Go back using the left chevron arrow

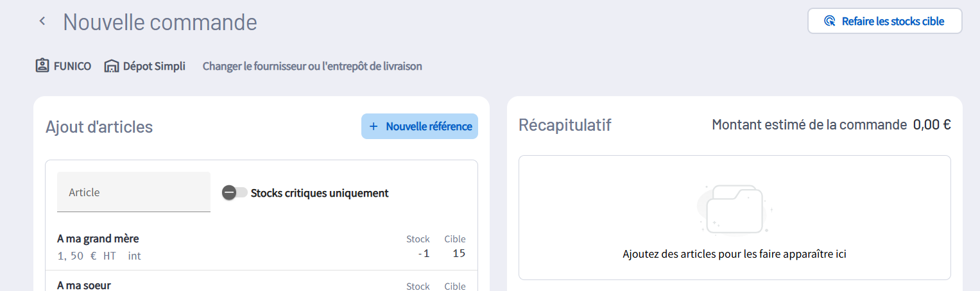42,21
